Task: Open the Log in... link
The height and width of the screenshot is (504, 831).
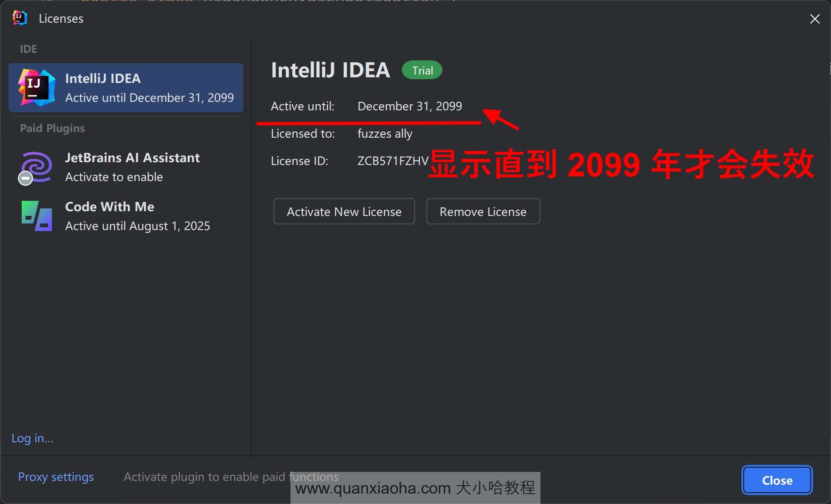Action: tap(32, 438)
